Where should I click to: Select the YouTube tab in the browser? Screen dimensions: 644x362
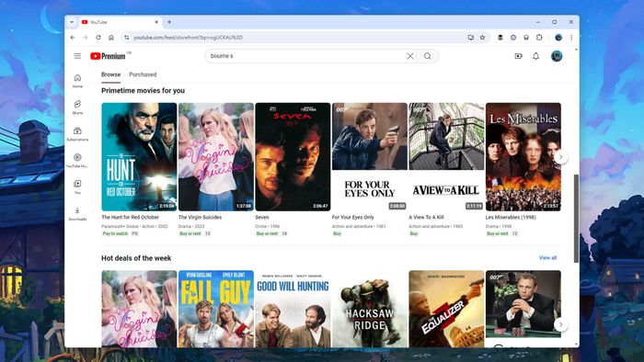pyautogui.click(x=120, y=22)
